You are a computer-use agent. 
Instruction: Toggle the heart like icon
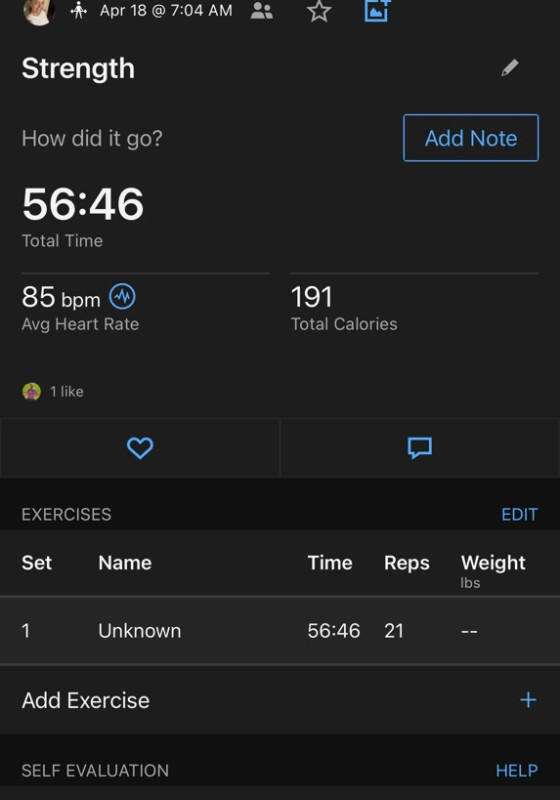140,448
